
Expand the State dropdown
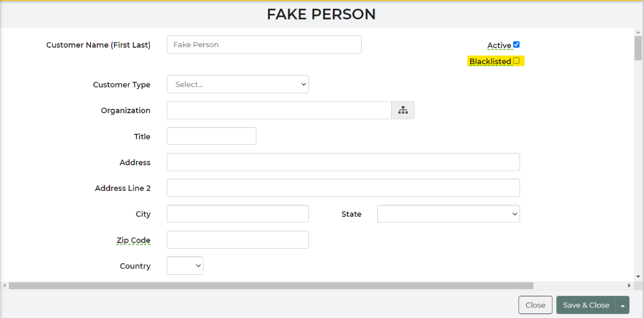coord(448,214)
